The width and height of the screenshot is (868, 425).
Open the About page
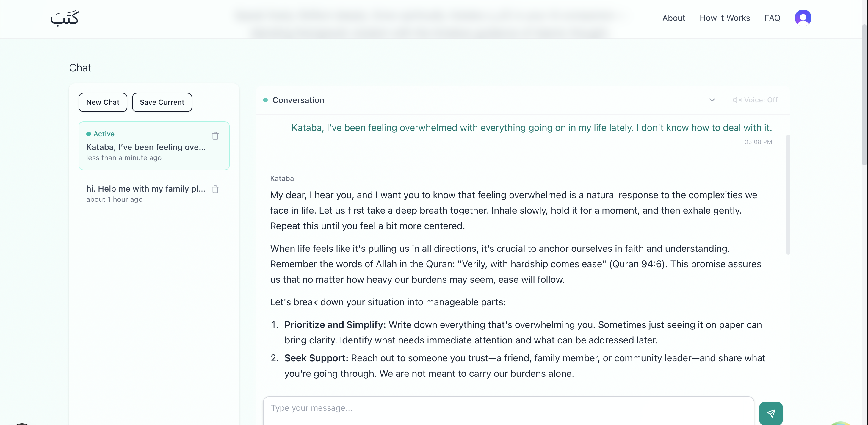click(x=673, y=18)
